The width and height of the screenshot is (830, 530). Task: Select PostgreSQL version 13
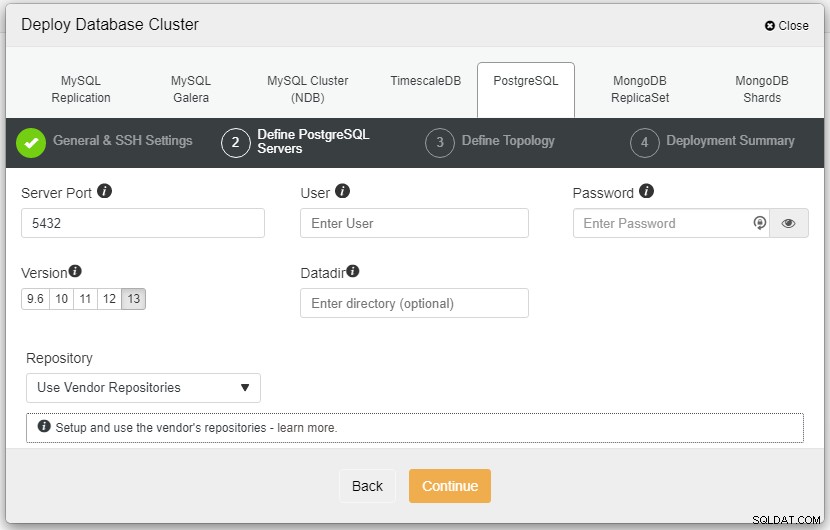pos(133,299)
